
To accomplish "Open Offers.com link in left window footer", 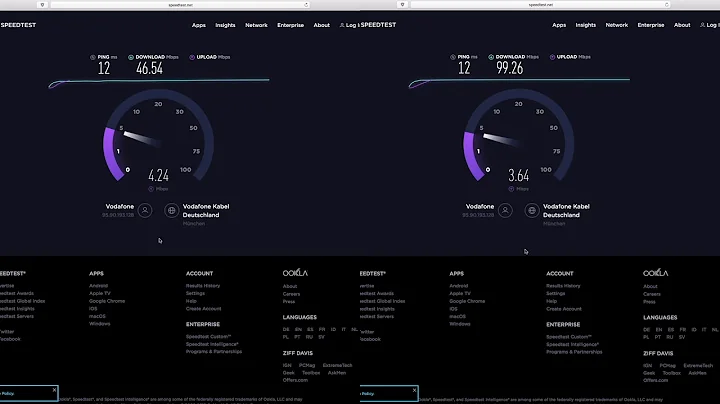I will 295,380.
